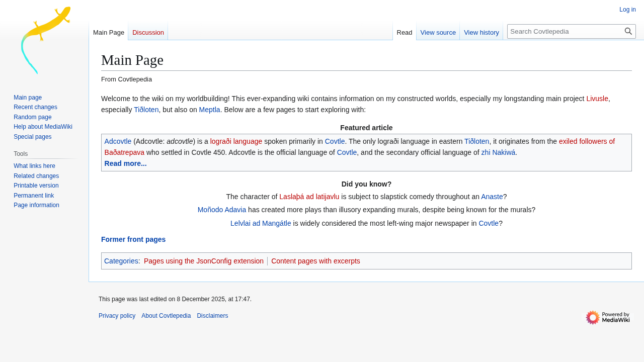Image resolution: width=644 pixels, height=362 pixels.
Task: Switch to the View history tab
Action: coord(481,32)
